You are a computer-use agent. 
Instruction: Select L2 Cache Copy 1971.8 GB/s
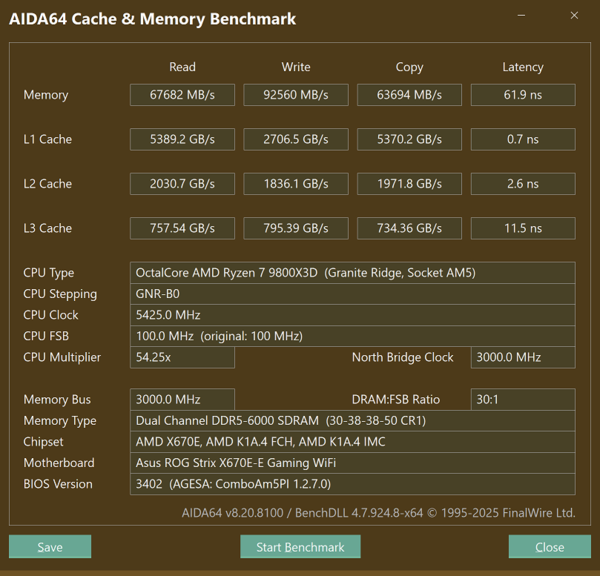tap(409, 184)
